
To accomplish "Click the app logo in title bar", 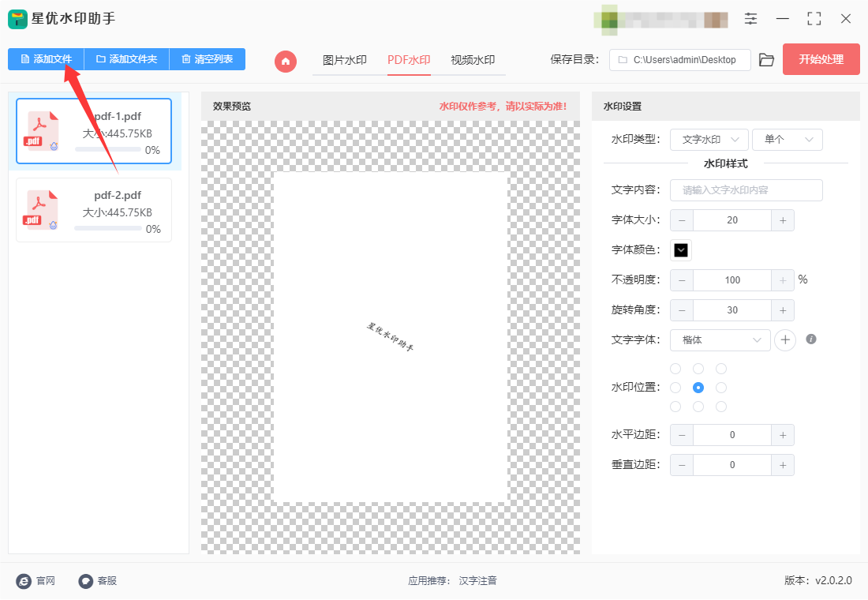I will point(17,19).
